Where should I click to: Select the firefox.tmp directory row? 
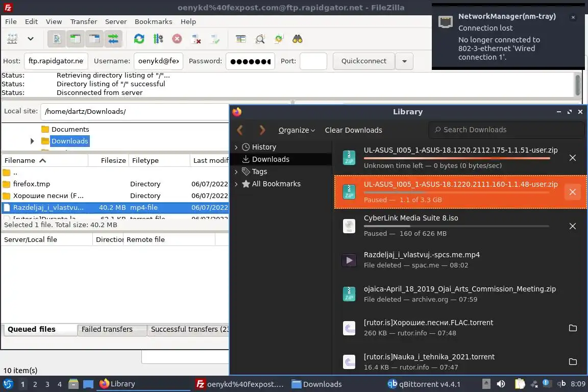coord(115,184)
